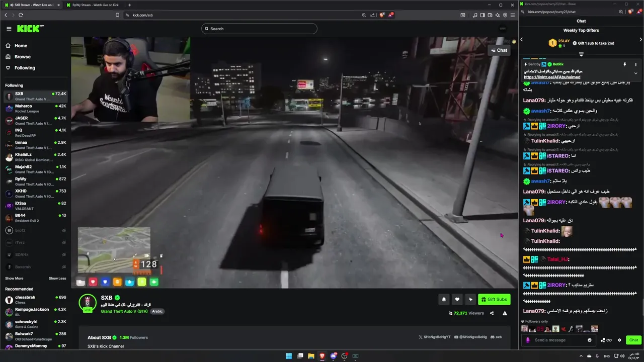Image resolution: width=644 pixels, height=362 pixels.
Task: Open linktr.ee/AFAbuhalmed link in chat
Action: coord(552,77)
